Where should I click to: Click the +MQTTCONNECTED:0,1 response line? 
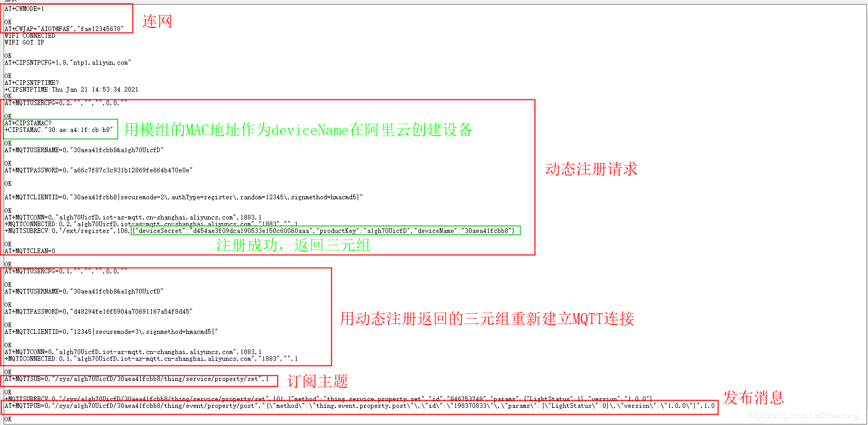click(x=151, y=359)
